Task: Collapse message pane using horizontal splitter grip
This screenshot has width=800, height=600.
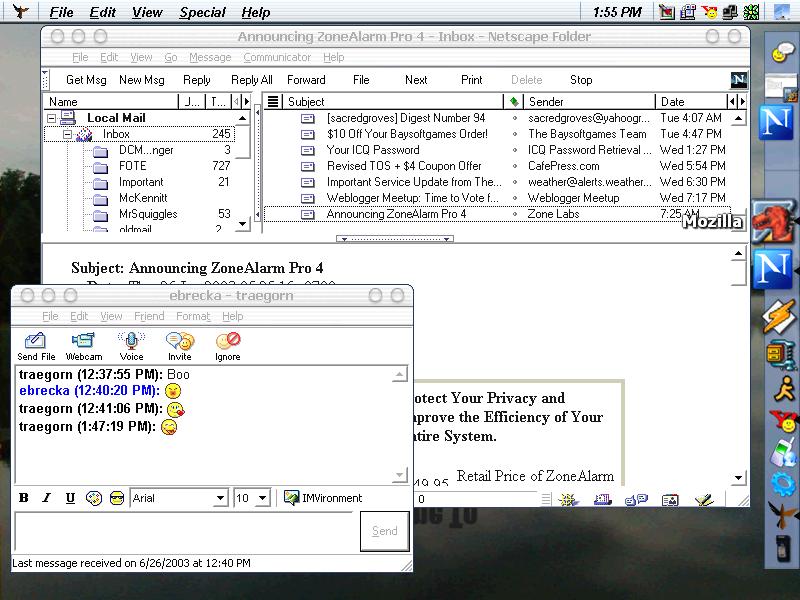Action: coord(395,239)
